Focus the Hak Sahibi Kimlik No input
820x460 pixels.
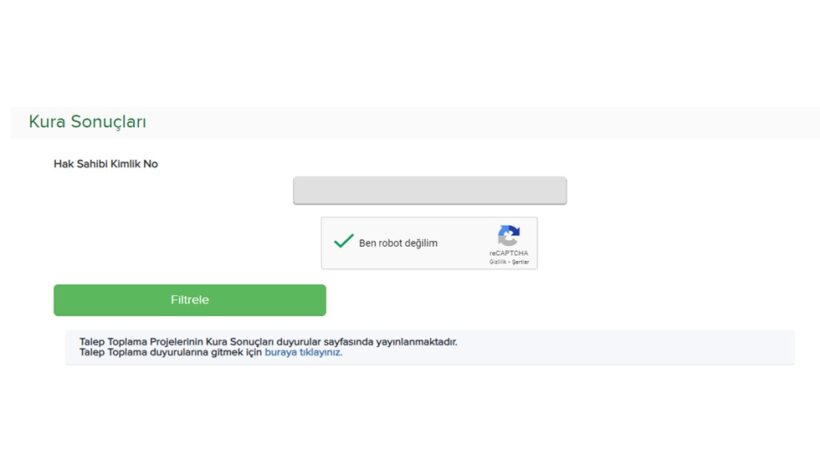(x=430, y=190)
